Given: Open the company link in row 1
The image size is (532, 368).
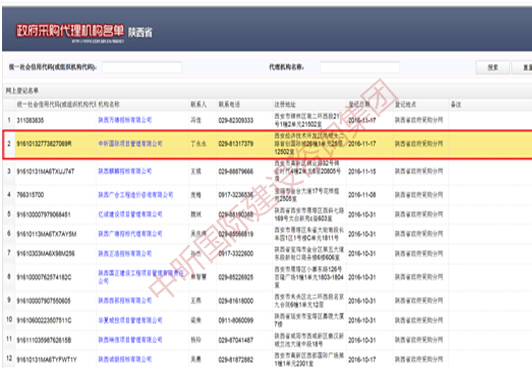Looking at the screenshot, I should tap(125, 120).
